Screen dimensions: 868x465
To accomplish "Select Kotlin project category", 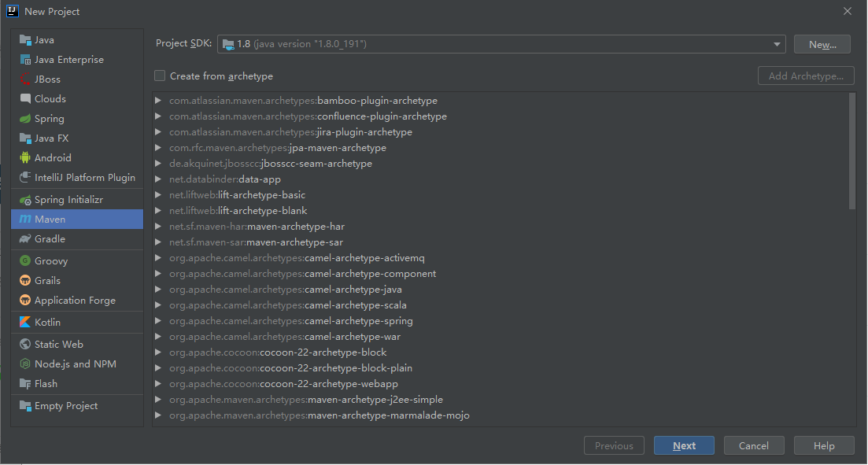I will pos(77,322).
